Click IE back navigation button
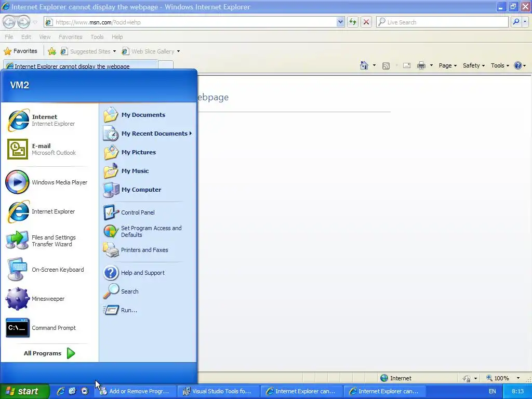Image resolution: width=532 pixels, height=399 pixels. point(9,22)
